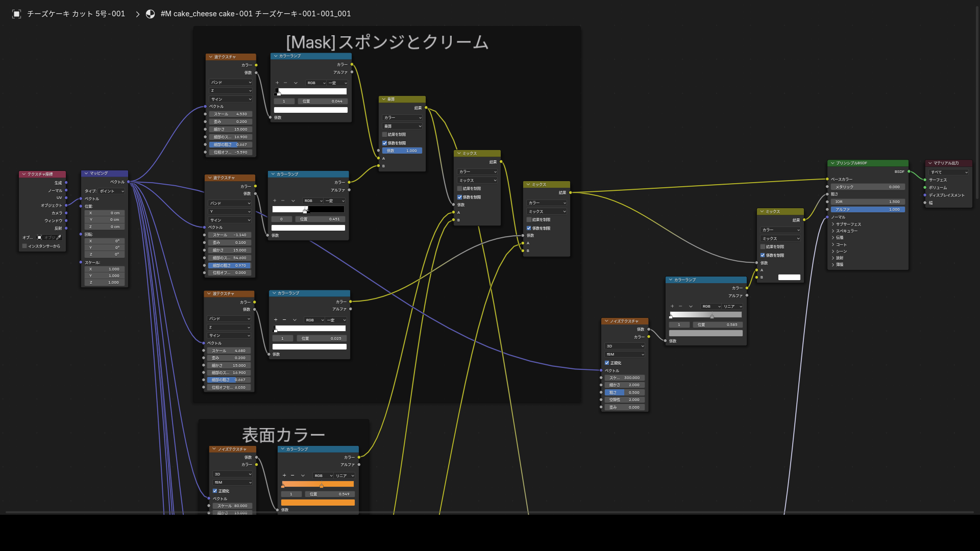980x551 pixels.
Task: Open 乗算 blend mode dropdown in 乗算 node
Action: pyautogui.click(x=402, y=126)
